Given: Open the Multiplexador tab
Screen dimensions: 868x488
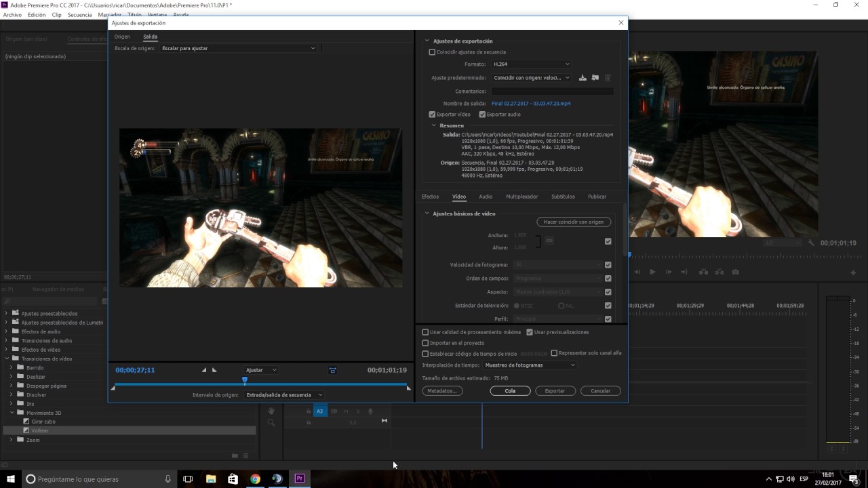Looking at the screenshot, I should (522, 197).
